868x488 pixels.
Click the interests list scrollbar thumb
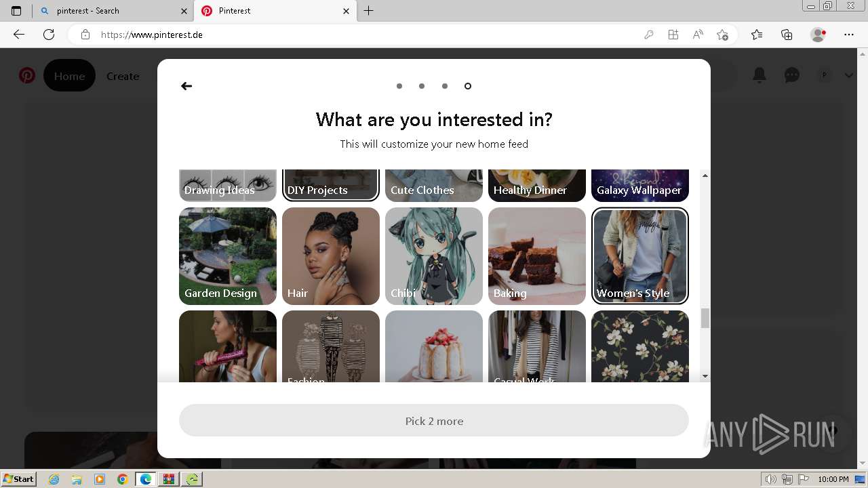705,318
